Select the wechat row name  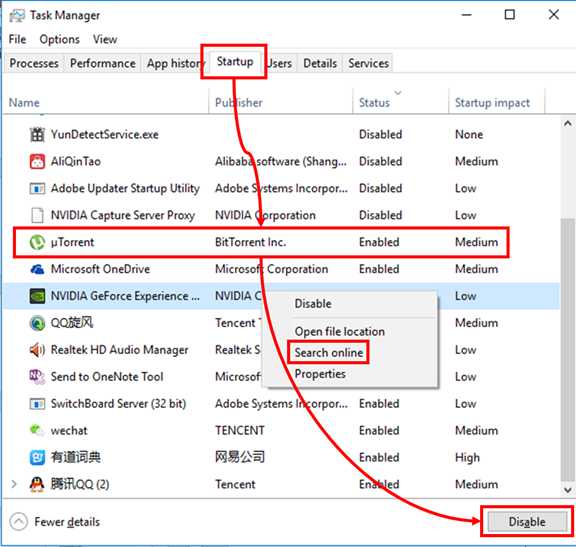tap(69, 431)
